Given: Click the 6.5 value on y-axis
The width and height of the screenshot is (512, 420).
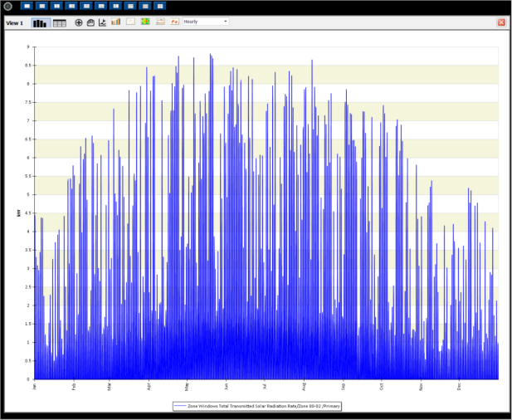Looking at the screenshot, I should [27, 139].
